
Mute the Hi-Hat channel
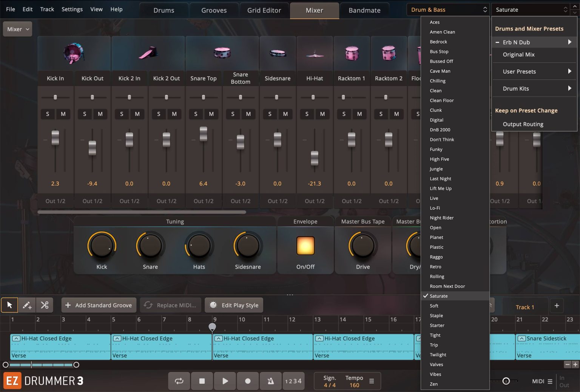[322, 114]
